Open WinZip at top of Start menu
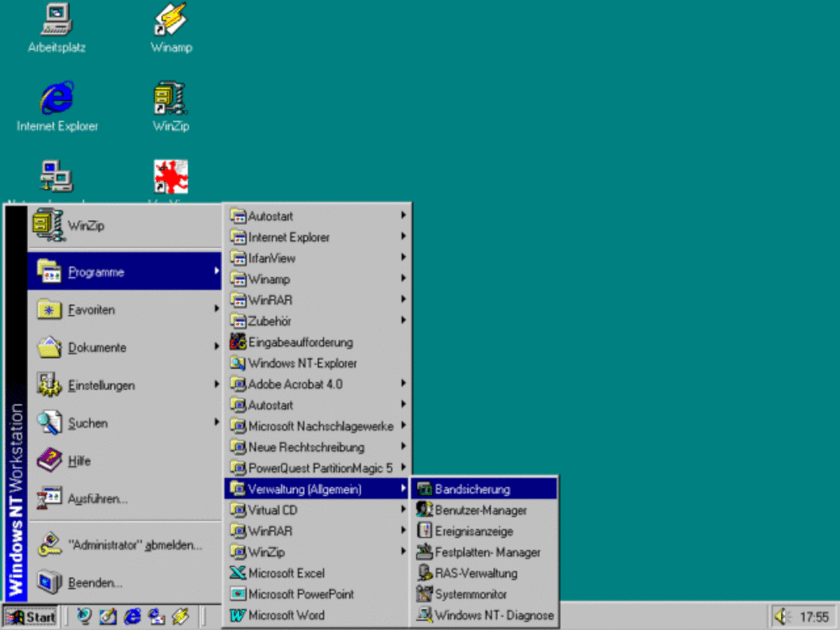 pos(125,226)
